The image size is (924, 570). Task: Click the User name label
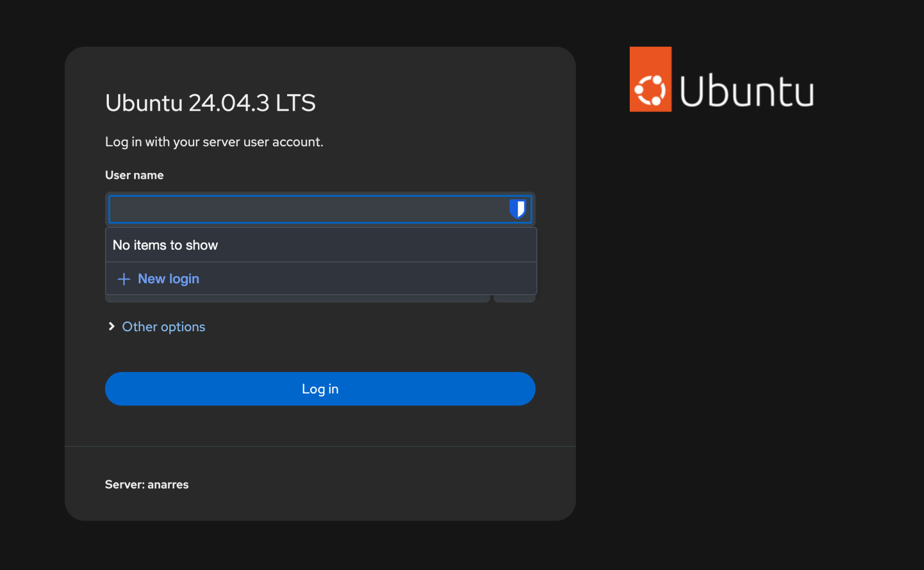click(x=134, y=176)
